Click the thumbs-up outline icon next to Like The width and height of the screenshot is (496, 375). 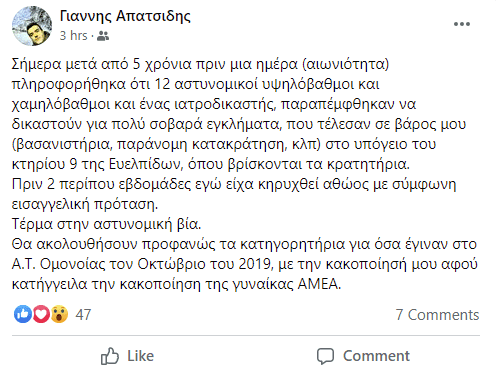110,356
